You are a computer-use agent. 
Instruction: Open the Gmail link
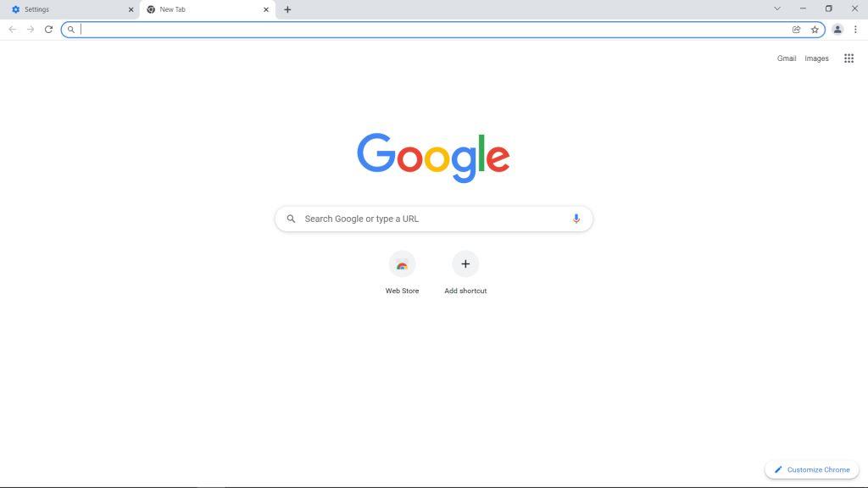tap(786, 58)
